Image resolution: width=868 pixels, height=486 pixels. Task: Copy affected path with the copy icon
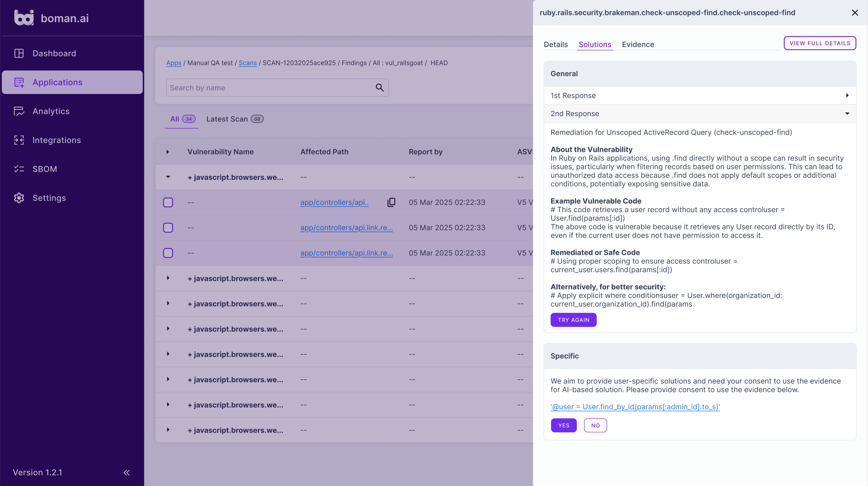point(391,202)
